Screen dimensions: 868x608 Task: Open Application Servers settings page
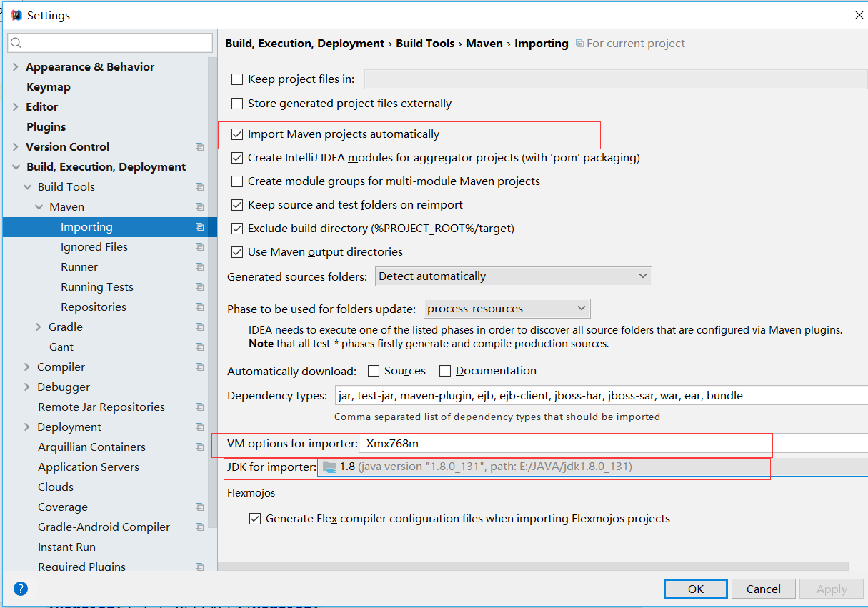tap(89, 467)
